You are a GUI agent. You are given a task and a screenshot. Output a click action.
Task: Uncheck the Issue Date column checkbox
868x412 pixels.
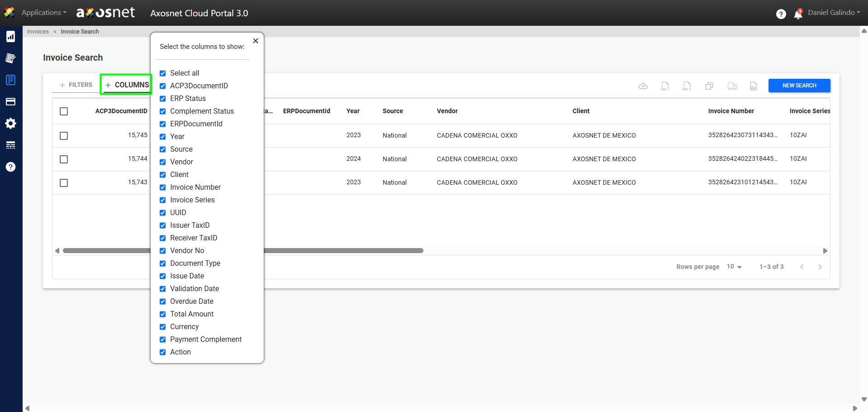click(163, 276)
